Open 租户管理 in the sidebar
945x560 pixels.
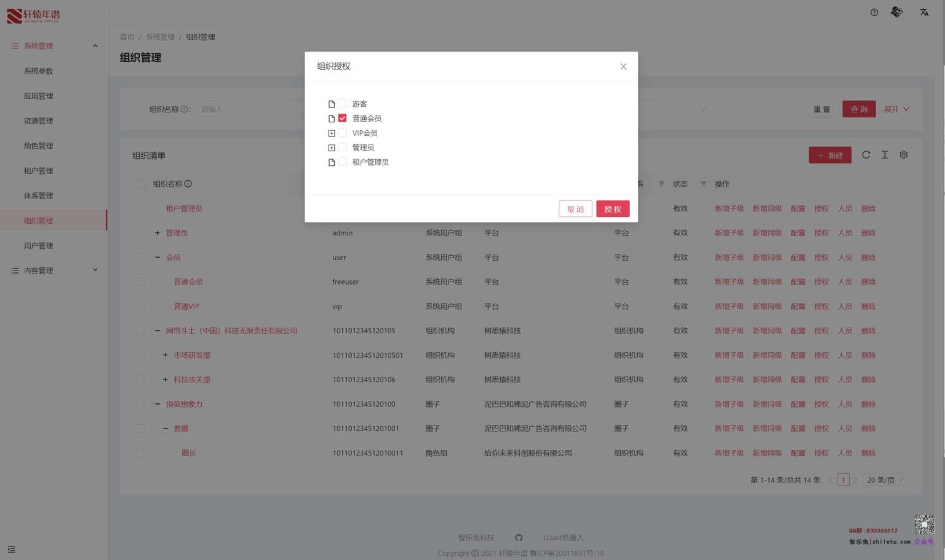tap(39, 171)
